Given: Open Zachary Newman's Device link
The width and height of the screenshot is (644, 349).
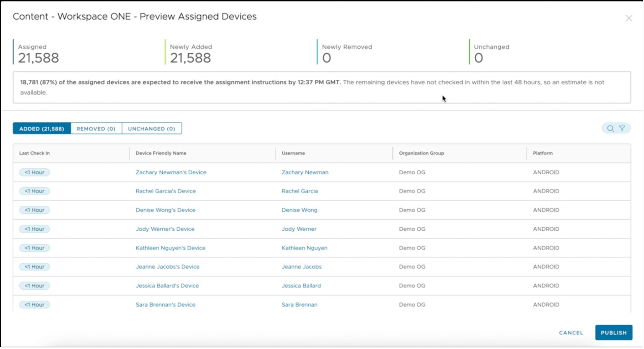Looking at the screenshot, I should (x=171, y=172).
